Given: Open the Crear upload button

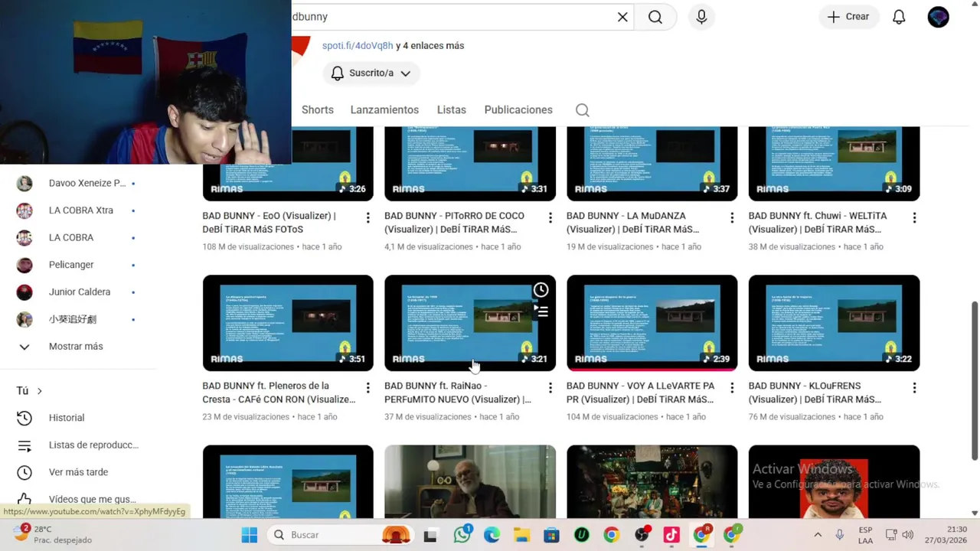Looking at the screenshot, I should click(848, 17).
